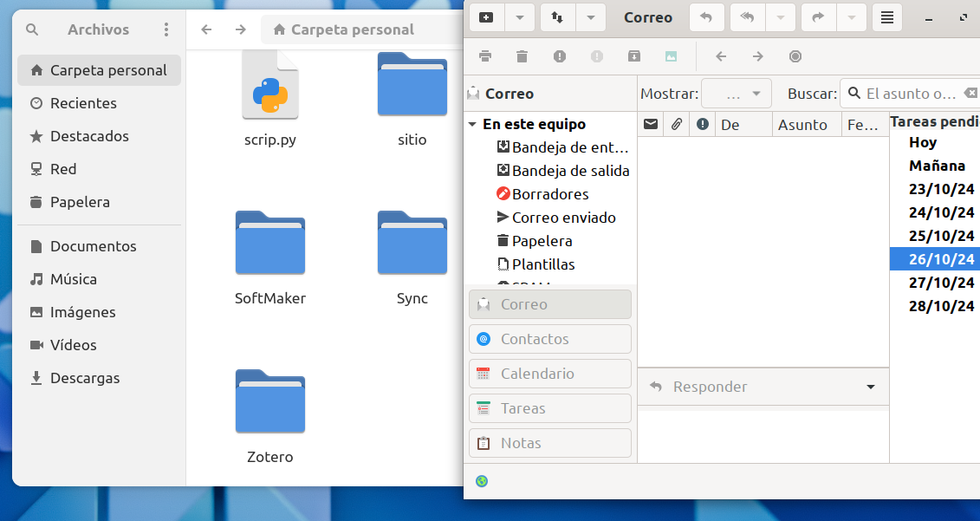This screenshot has height=521, width=980.
Task: Click the load images icon in toolbar
Action: pos(671,56)
